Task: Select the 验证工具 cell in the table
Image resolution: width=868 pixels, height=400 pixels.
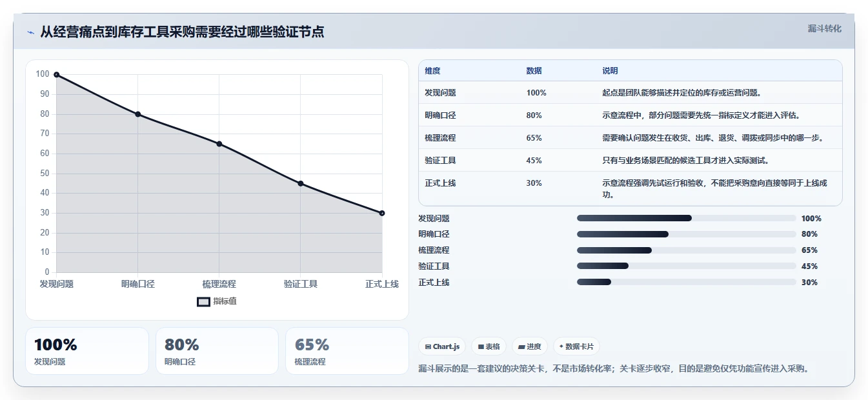Action: pyautogui.click(x=440, y=161)
